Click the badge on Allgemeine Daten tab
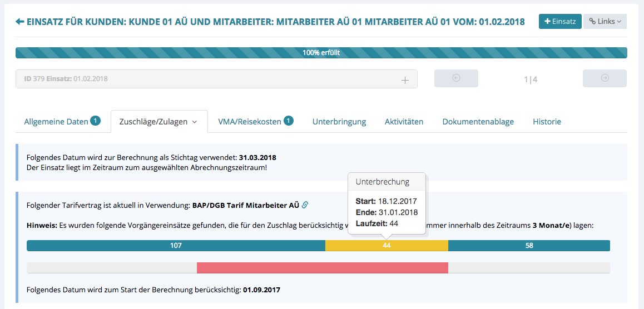This screenshot has height=309, width=644. pos(95,121)
